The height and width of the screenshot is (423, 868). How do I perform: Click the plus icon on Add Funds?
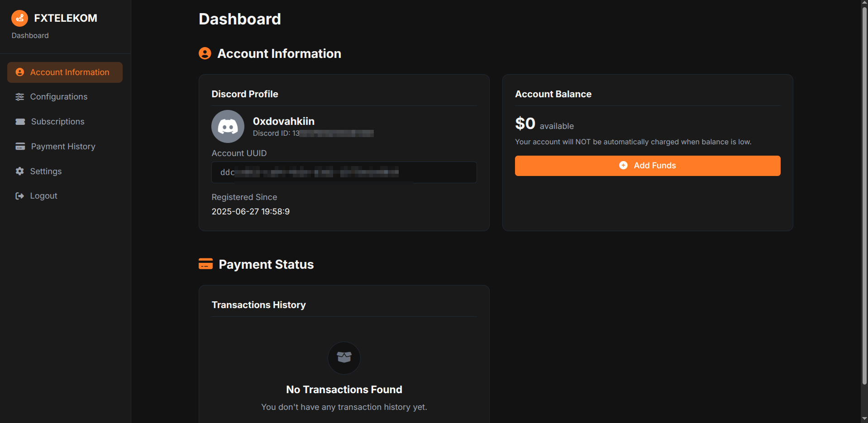coord(623,166)
